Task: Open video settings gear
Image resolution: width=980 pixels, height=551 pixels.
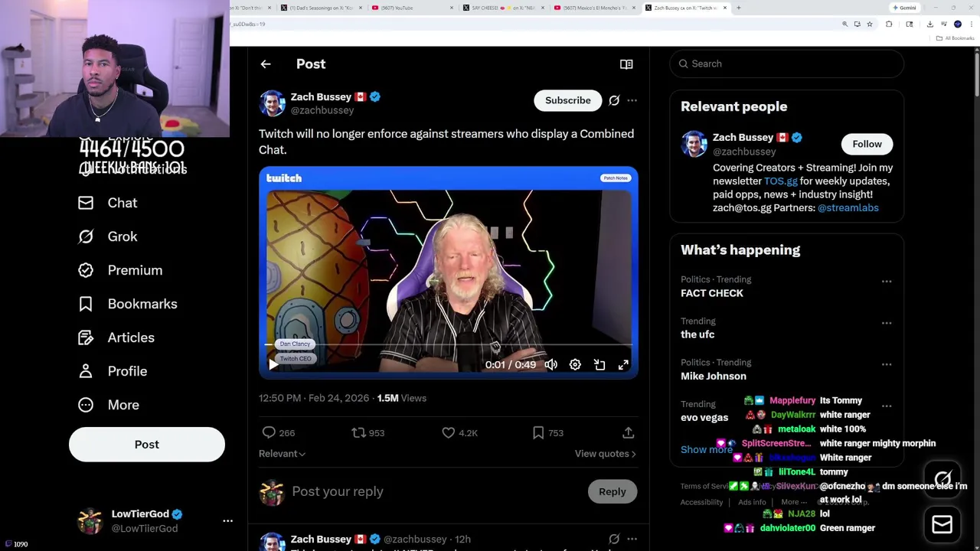Action: [x=575, y=365]
